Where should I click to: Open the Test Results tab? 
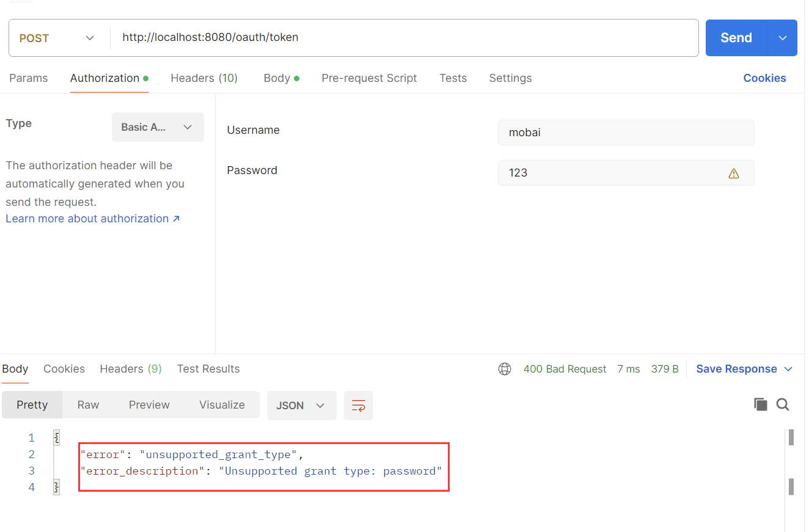(x=208, y=369)
